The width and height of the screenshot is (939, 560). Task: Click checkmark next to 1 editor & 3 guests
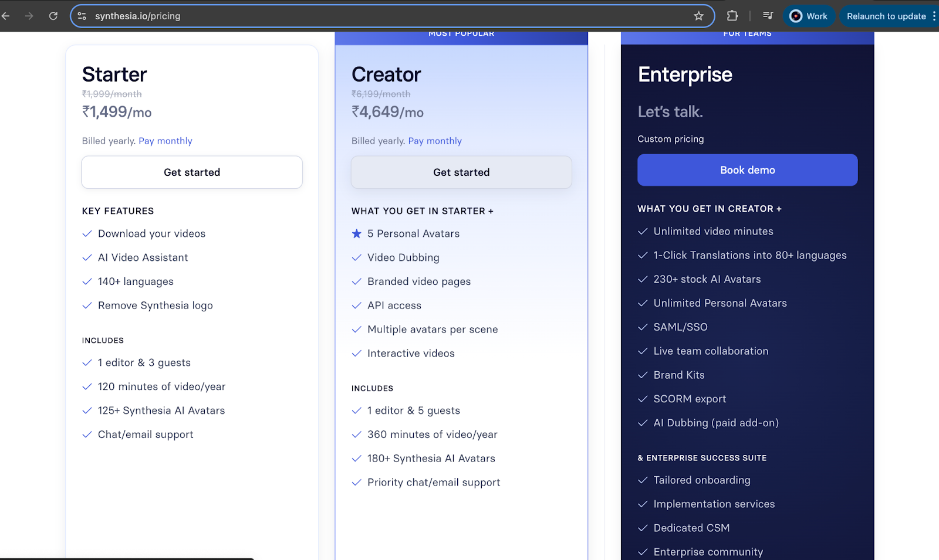coord(87,363)
